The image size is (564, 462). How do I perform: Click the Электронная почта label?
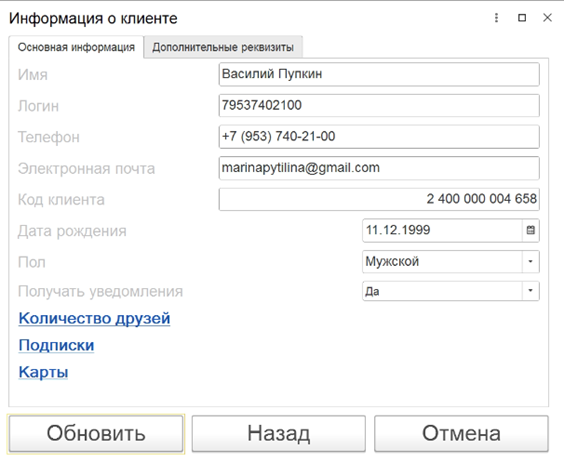[86, 169]
